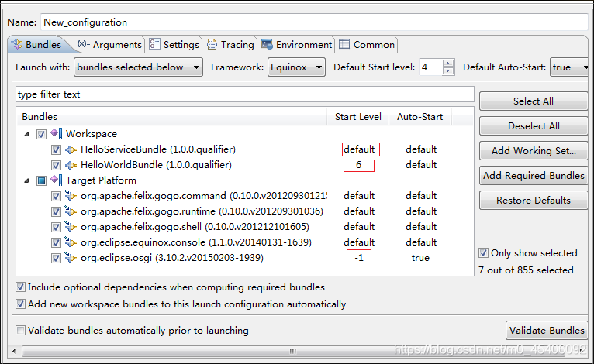The height and width of the screenshot is (364, 594).
Task: Uncheck the org.apache.felix.gogo.shell checkbox
Action: 56,228
